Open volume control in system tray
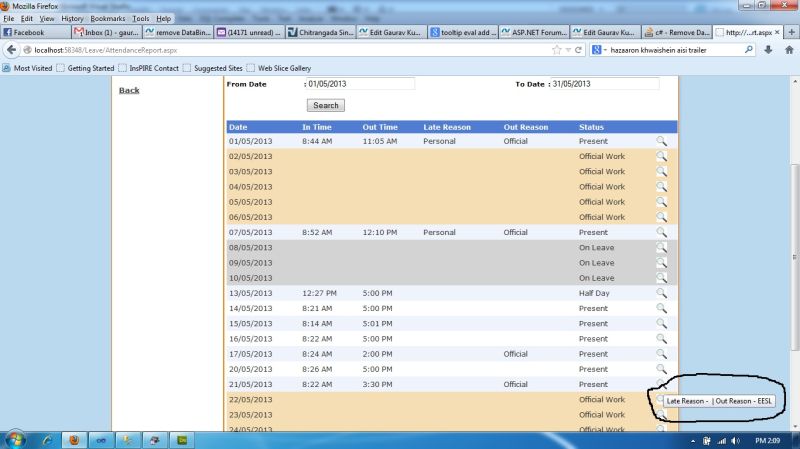 pos(735,441)
